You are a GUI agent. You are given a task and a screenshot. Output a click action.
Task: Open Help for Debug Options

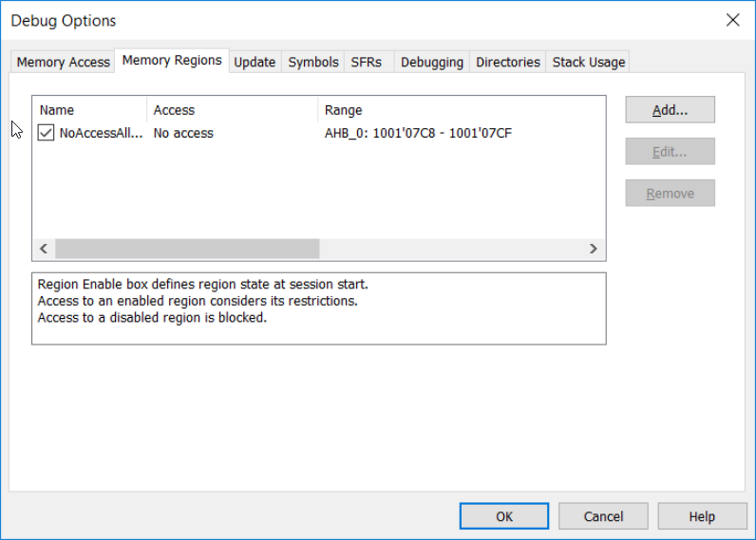(x=702, y=516)
